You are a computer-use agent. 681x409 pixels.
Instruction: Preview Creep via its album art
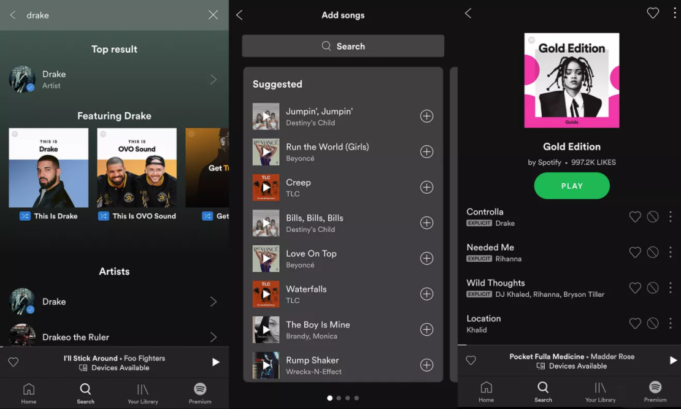click(266, 188)
